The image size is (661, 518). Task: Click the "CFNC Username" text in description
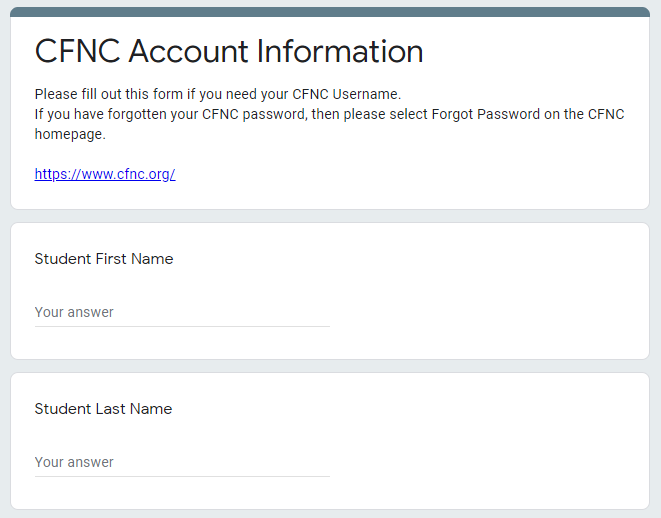(345, 94)
